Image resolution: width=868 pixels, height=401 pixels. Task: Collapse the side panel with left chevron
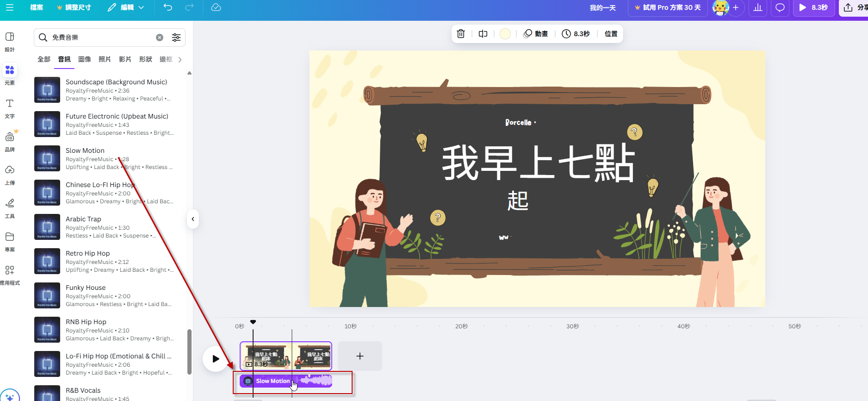point(193,219)
